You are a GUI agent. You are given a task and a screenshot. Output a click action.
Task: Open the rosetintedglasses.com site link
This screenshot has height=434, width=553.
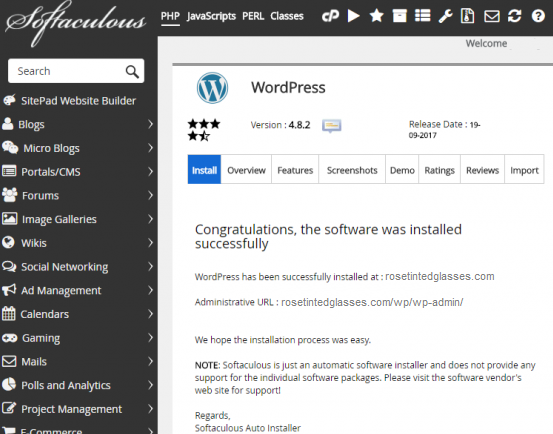pos(439,276)
